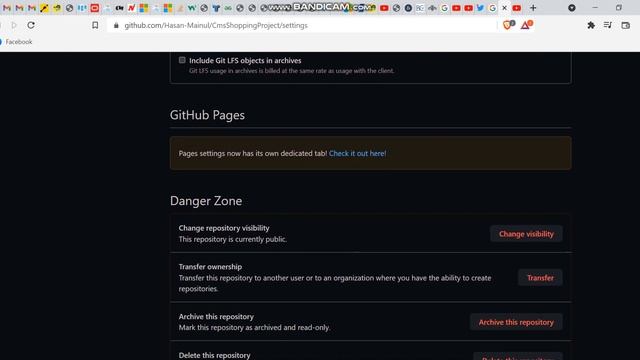
Task: Open the media control playlist icon
Action: 608,25
